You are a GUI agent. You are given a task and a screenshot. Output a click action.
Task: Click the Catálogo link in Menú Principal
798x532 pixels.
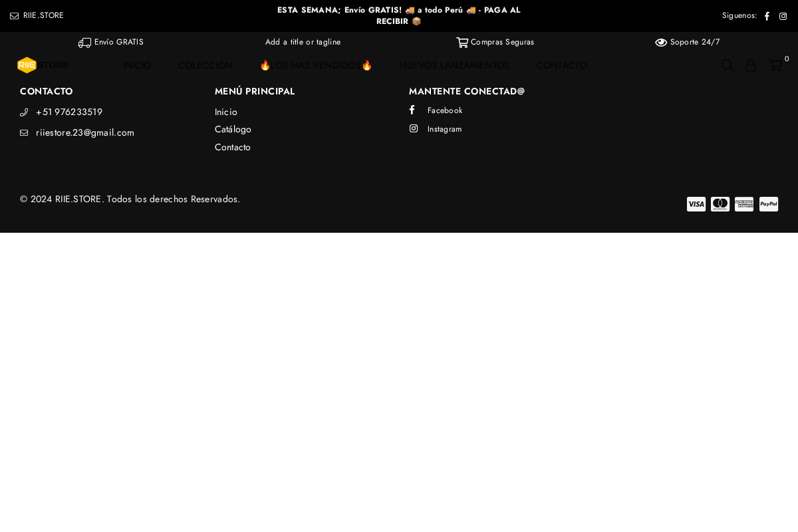(x=233, y=129)
